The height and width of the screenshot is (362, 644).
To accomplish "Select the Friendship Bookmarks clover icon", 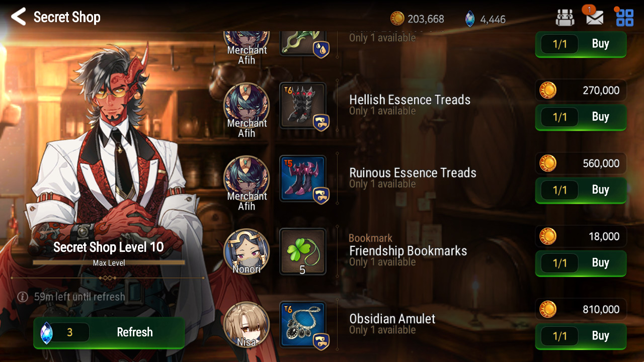I will 303,252.
